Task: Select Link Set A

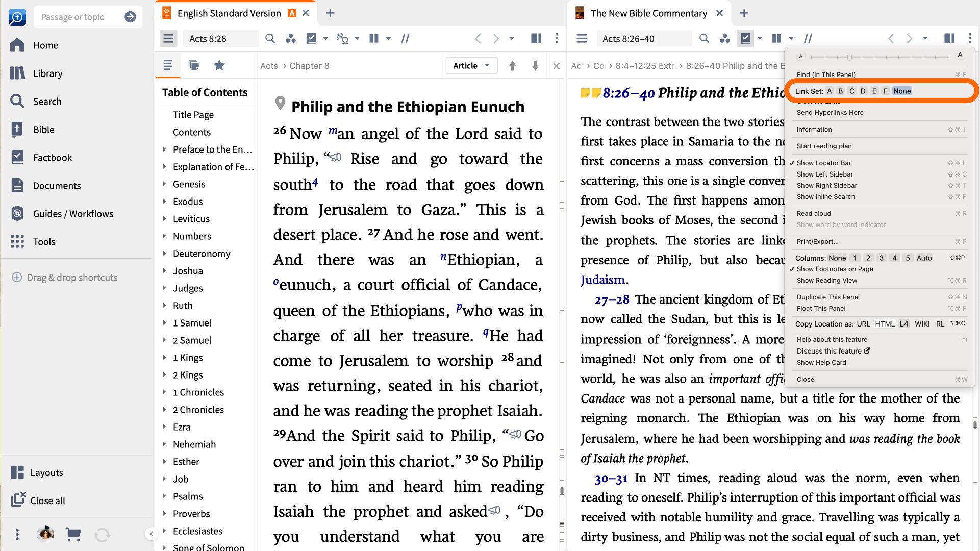Action: pyautogui.click(x=830, y=91)
